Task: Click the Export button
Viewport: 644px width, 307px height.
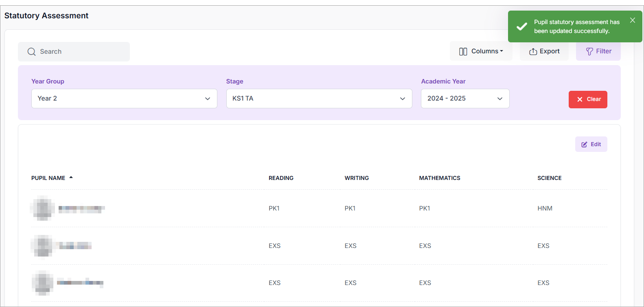Action: coord(544,51)
